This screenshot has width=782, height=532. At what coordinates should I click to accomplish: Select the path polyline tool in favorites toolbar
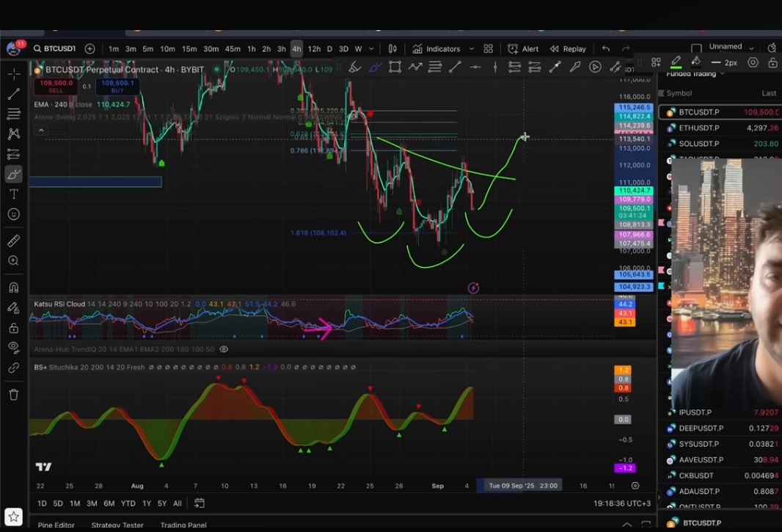pyautogui.click(x=415, y=67)
